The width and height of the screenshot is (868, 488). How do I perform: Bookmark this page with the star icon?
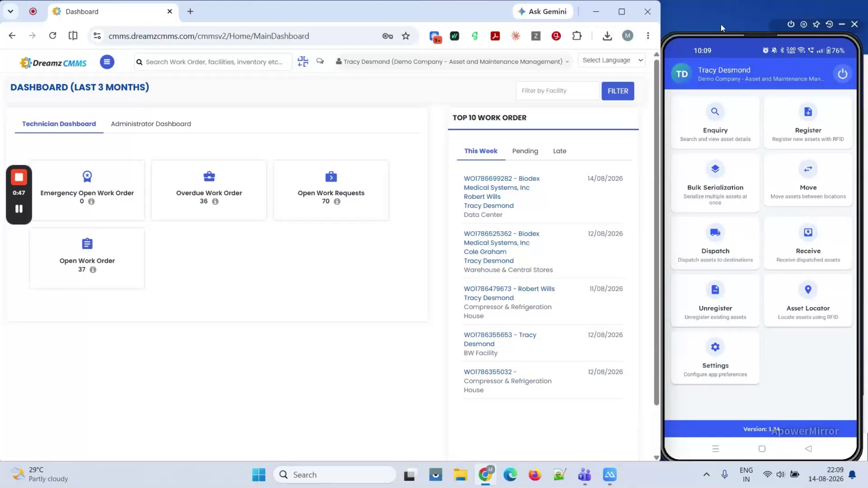coord(406,36)
